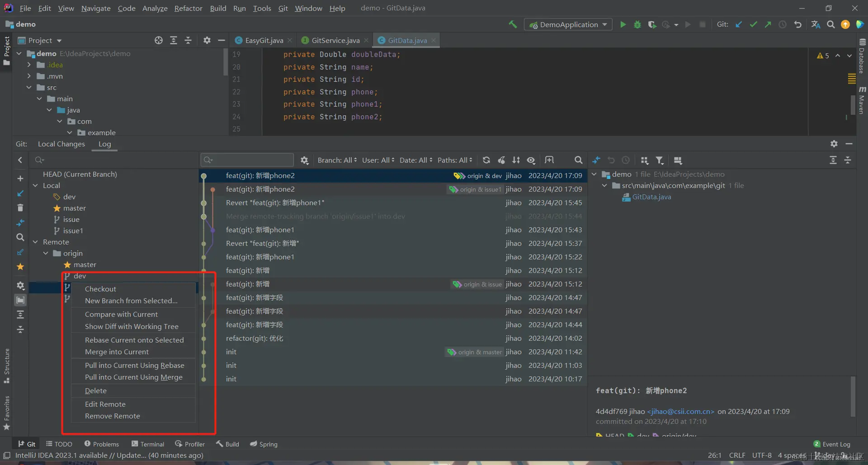Toggle Event Log tool window

(832, 444)
